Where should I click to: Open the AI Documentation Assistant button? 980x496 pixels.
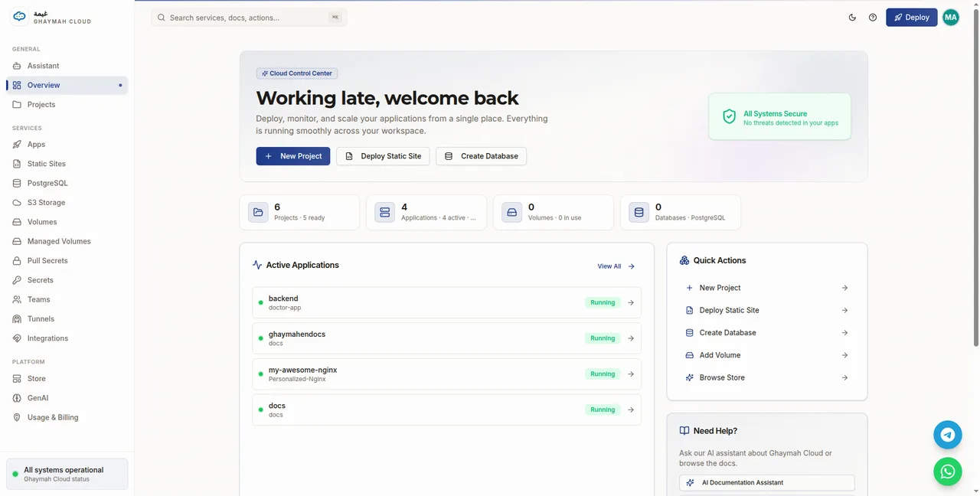click(766, 483)
